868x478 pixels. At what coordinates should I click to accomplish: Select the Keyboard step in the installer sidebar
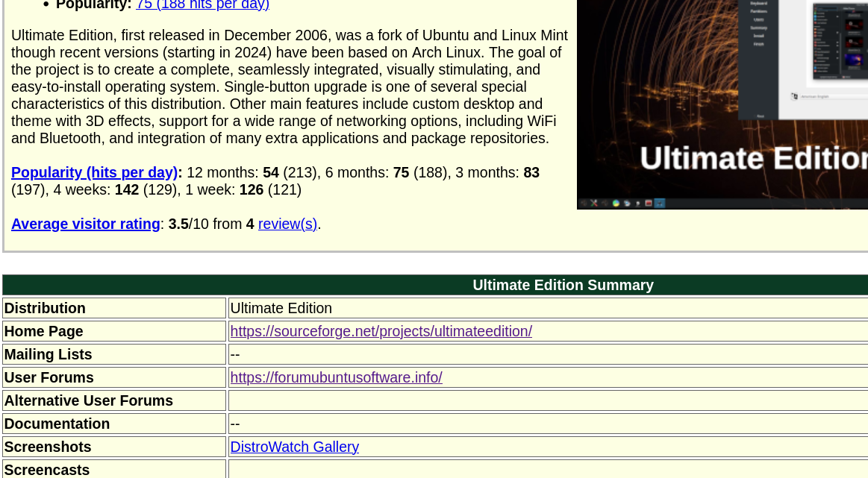[759, 4]
